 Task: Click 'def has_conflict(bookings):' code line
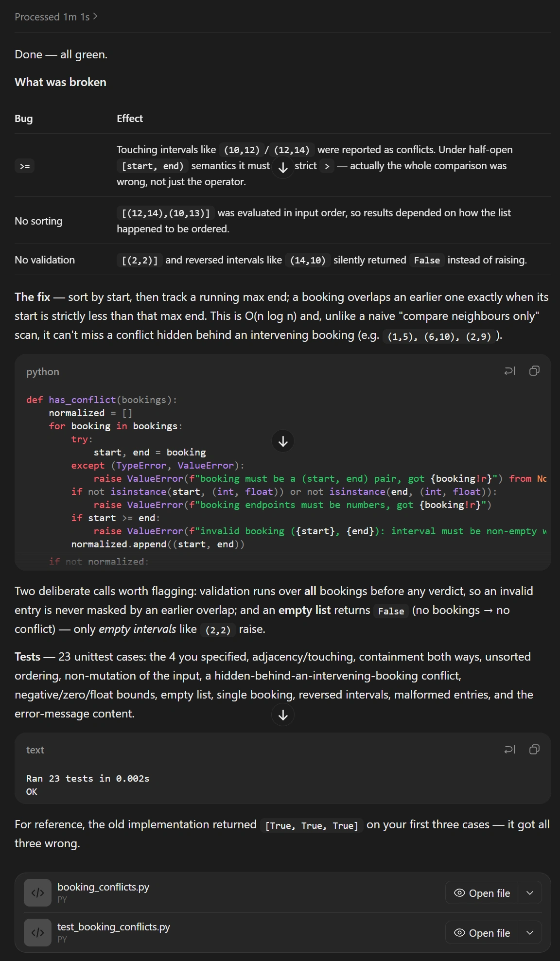point(102,400)
